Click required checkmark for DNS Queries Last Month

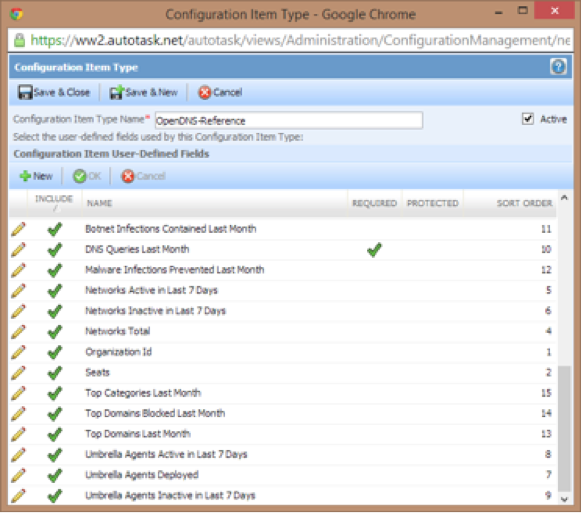point(374,249)
